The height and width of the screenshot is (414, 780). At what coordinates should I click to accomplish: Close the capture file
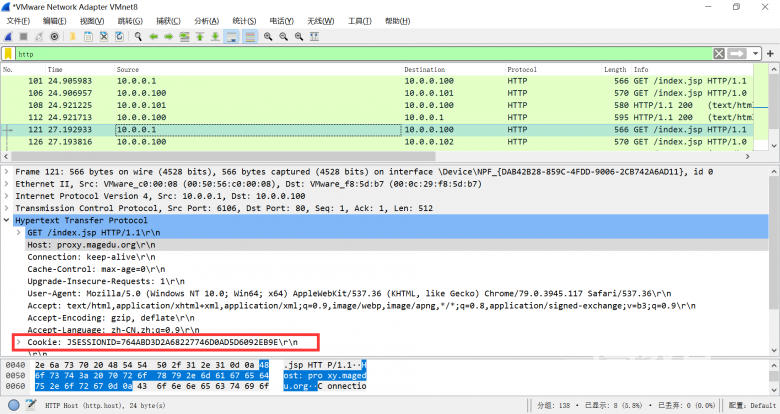click(x=103, y=36)
